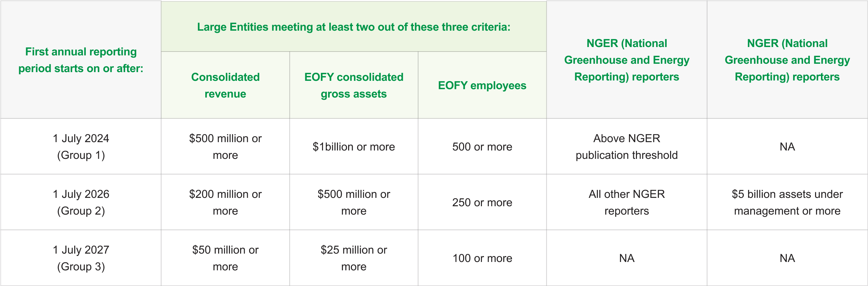The height and width of the screenshot is (286, 868).
Task: Select the "1 July 2024 (Group 1)" cell
Action: point(81,147)
